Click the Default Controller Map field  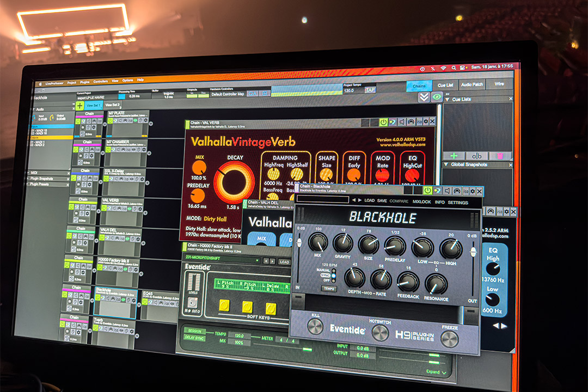(x=227, y=94)
